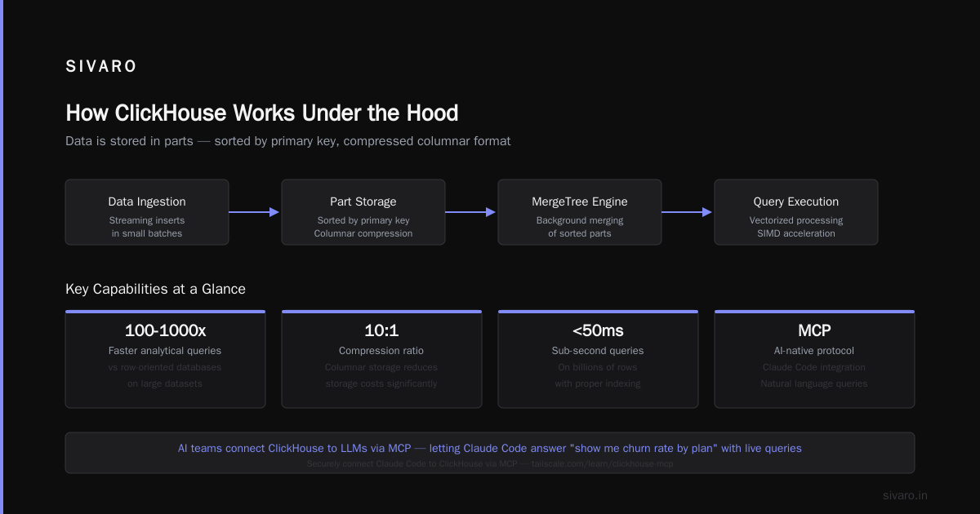Click the 'Faster analytical queries' label
This screenshot has height=514, width=980.
tap(165, 351)
